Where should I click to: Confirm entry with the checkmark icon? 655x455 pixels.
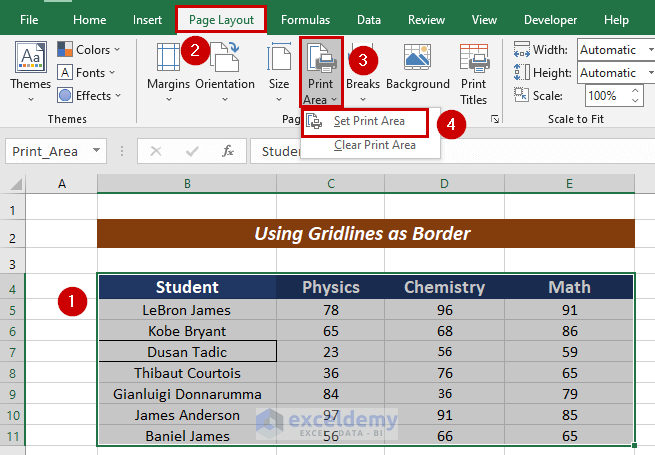192,151
